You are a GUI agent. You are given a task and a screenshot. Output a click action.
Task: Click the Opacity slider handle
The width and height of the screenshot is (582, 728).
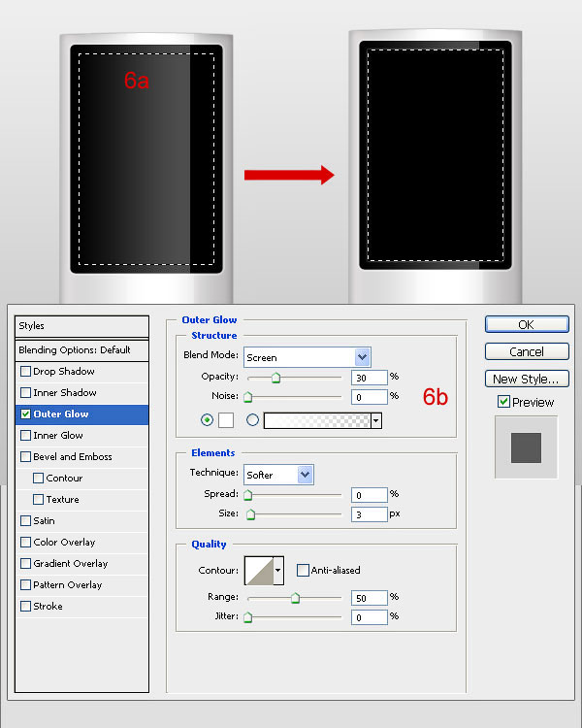275,379
